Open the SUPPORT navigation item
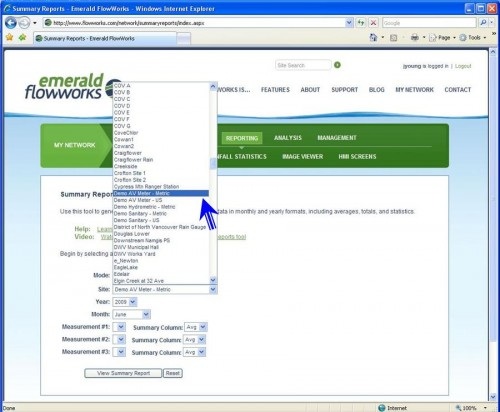Screen dimensions: 500x412 coord(344,90)
